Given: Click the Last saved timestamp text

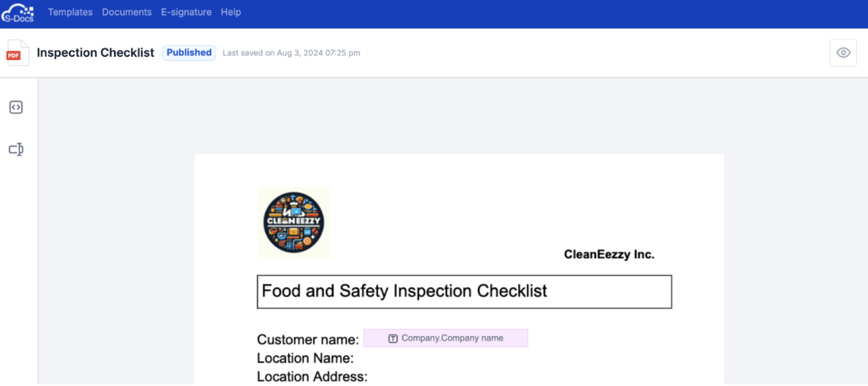Looking at the screenshot, I should (x=291, y=53).
